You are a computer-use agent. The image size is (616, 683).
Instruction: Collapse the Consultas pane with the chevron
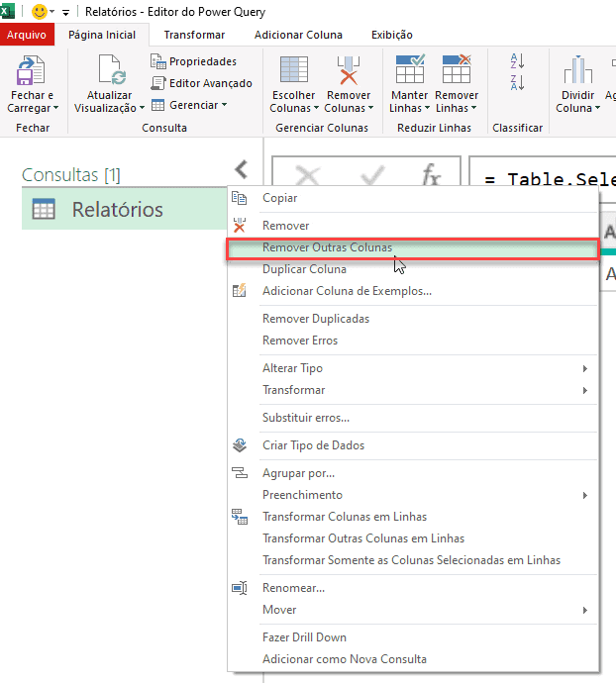tap(241, 169)
